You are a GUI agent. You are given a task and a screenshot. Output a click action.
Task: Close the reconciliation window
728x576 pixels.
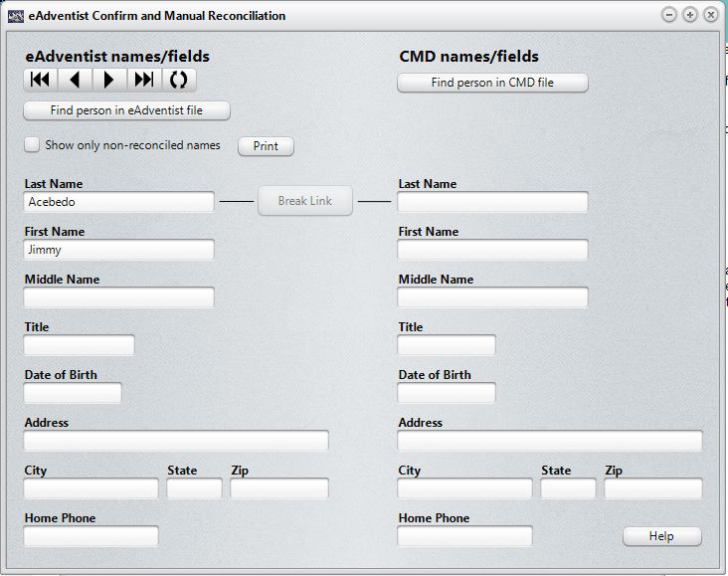[x=711, y=15]
